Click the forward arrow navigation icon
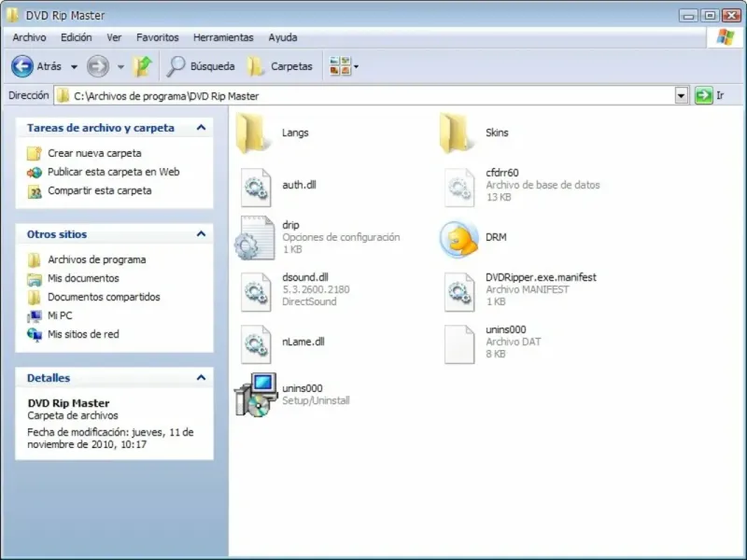 pyautogui.click(x=98, y=66)
